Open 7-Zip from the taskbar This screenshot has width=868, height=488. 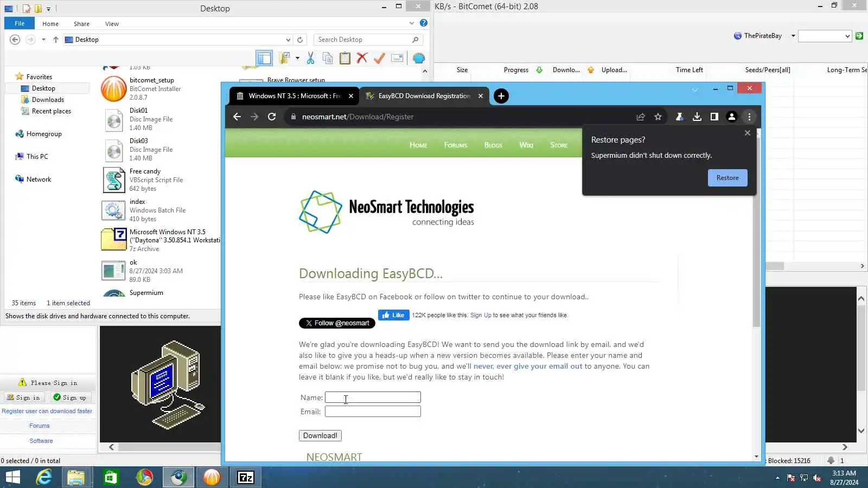(246, 478)
